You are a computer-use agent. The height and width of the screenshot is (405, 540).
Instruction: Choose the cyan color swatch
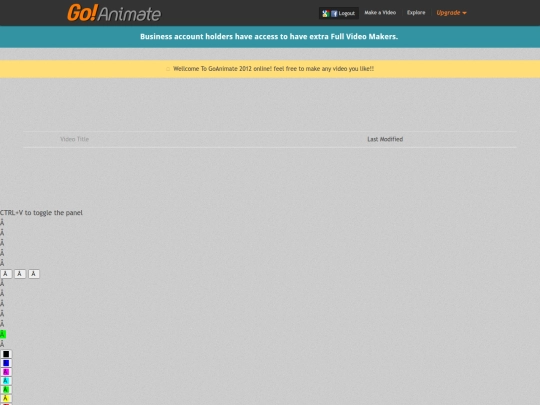(x=6, y=381)
